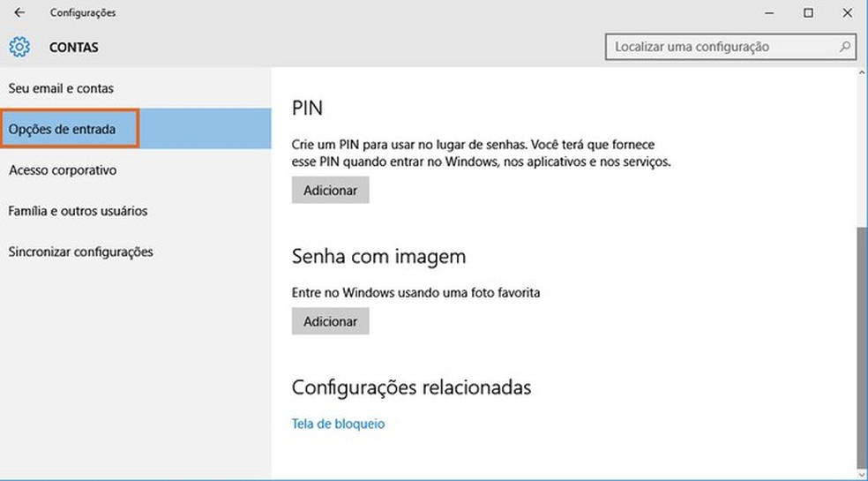Screen dimensions: 868x481
Task: Open the Tela de bloqueio link
Action: pyautogui.click(x=338, y=424)
